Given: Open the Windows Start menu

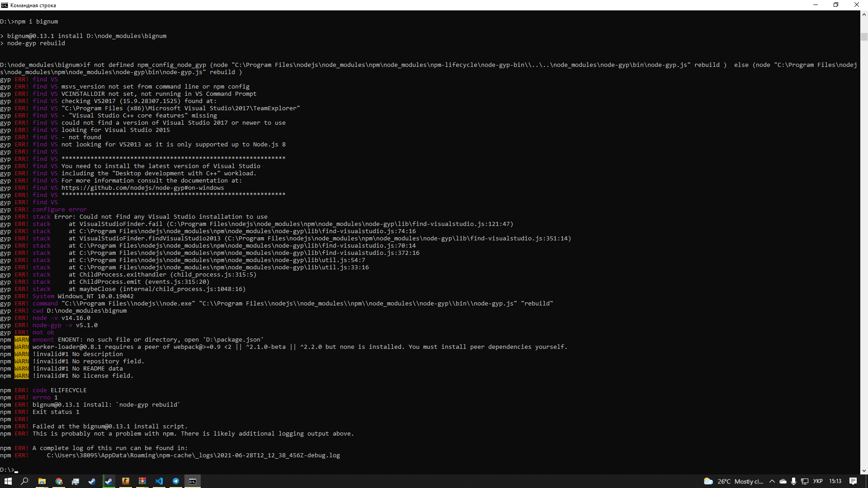Looking at the screenshot, I should (x=8, y=481).
